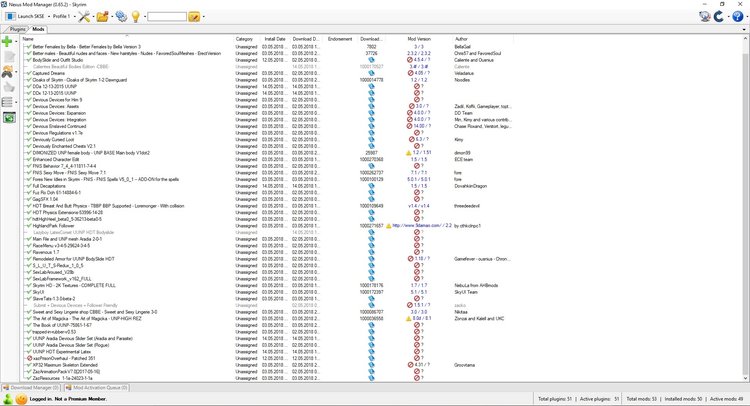
Task: Open the Download Manager tab
Action: (x=31, y=387)
